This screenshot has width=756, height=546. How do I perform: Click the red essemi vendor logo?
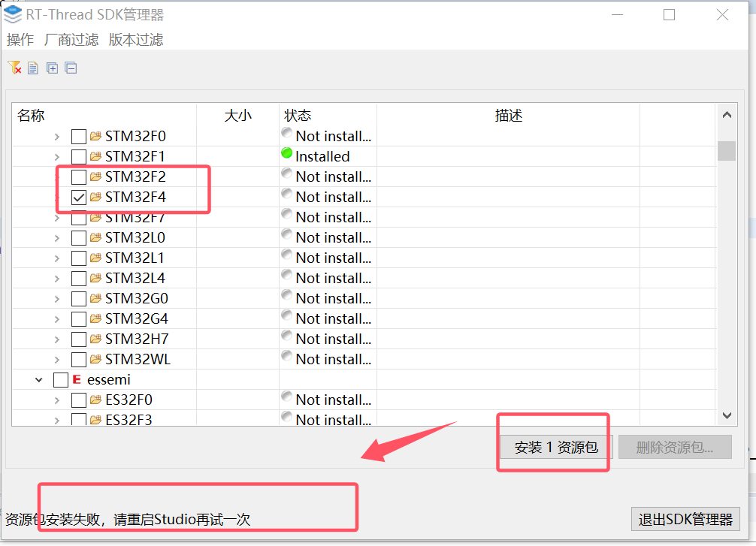77,379
